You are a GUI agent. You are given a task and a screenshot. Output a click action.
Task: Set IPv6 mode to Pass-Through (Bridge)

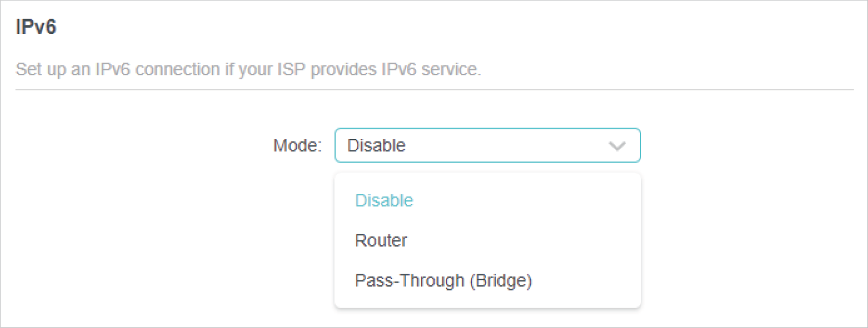[443, 280]
